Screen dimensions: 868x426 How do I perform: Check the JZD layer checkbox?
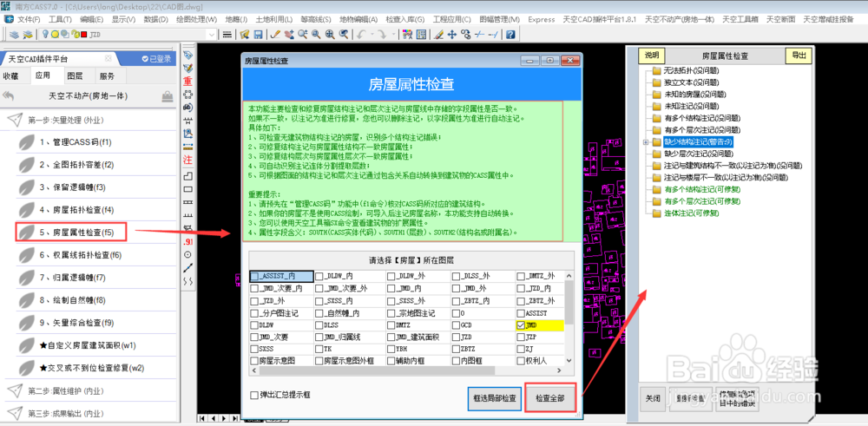click(x=456, y=337)
